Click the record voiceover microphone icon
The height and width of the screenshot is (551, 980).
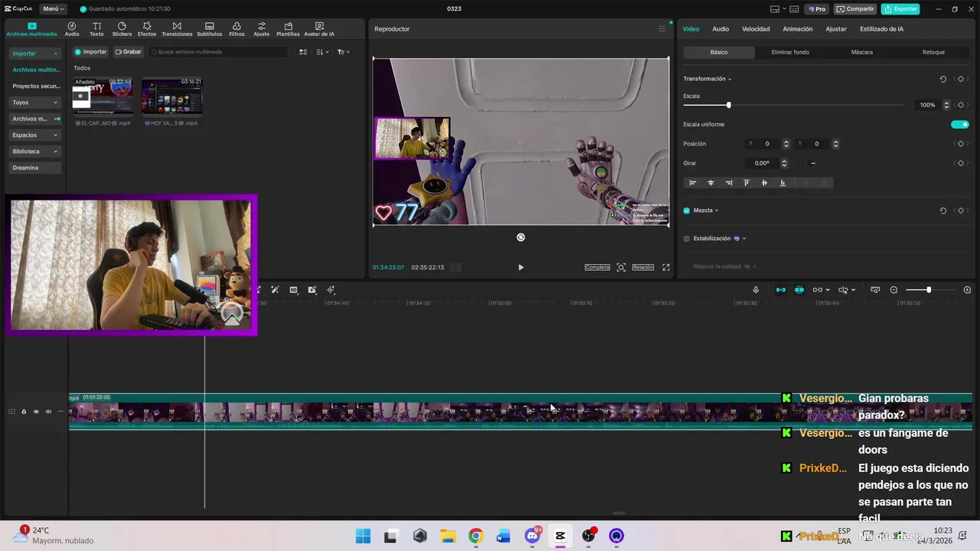(x=756, y=290)
